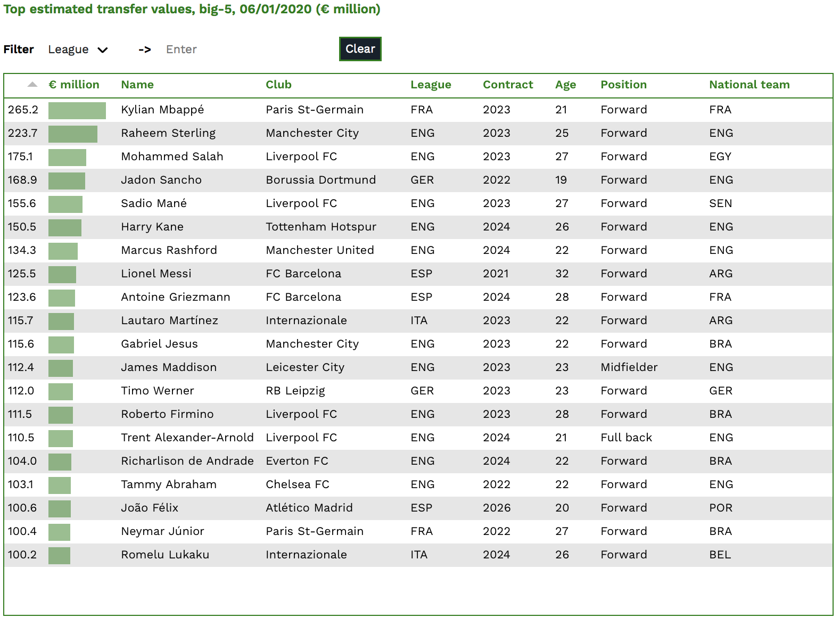The width and height of the screenshot is (840, 626).
Task: Select the name Harry Kane
Action: [152, 227]
